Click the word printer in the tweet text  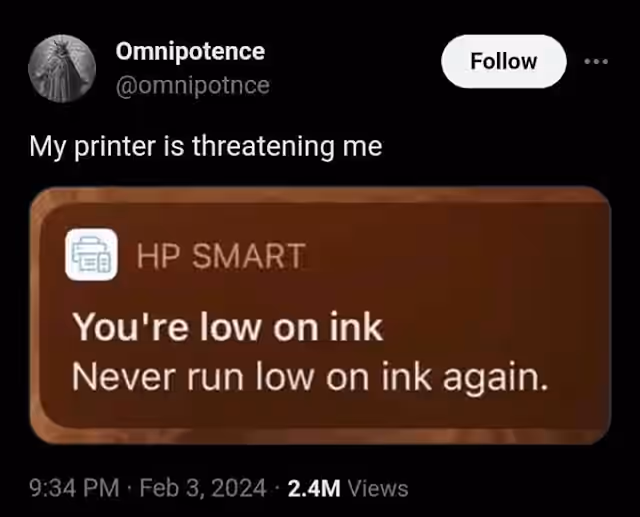point(115,147)
